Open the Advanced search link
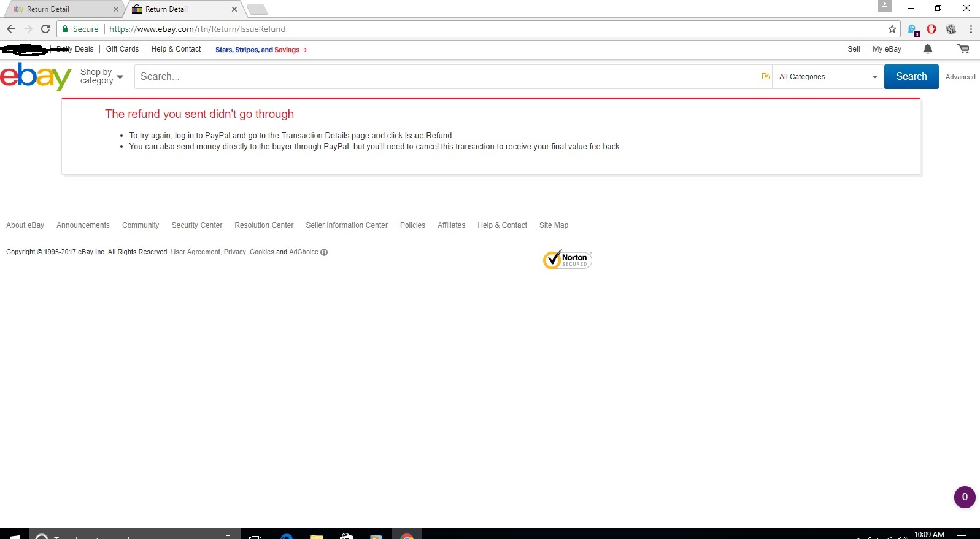980x539 pixels. pos(960,77)
